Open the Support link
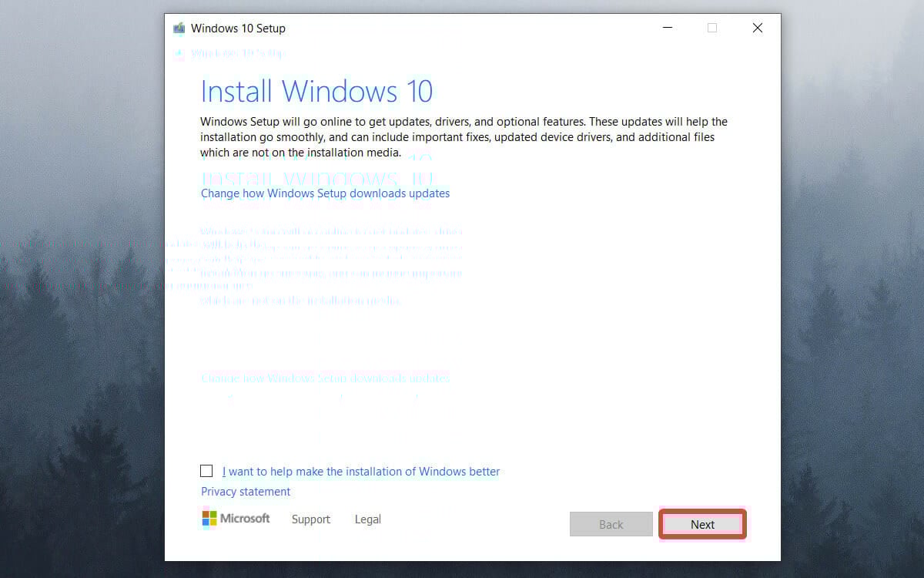The width and height of the screenshot is (924, 578). point(311,519)
